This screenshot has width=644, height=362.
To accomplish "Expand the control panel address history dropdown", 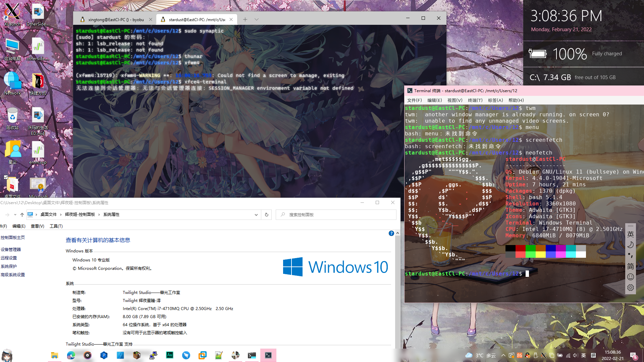I will (x=256, y=215).
